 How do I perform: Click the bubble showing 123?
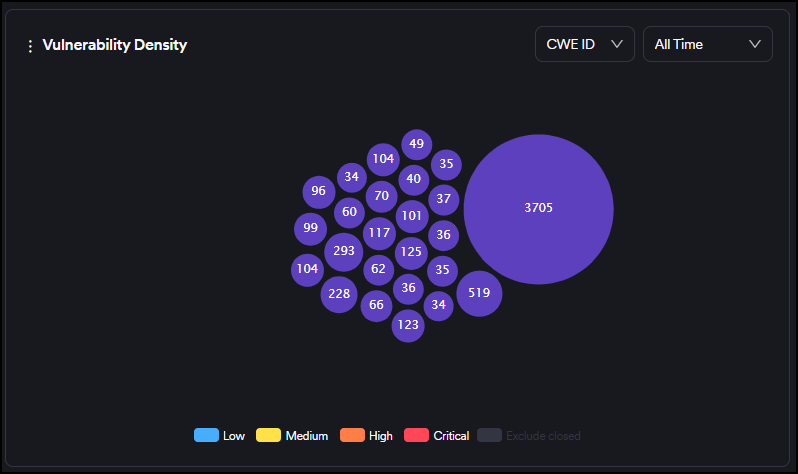point(408,325)
